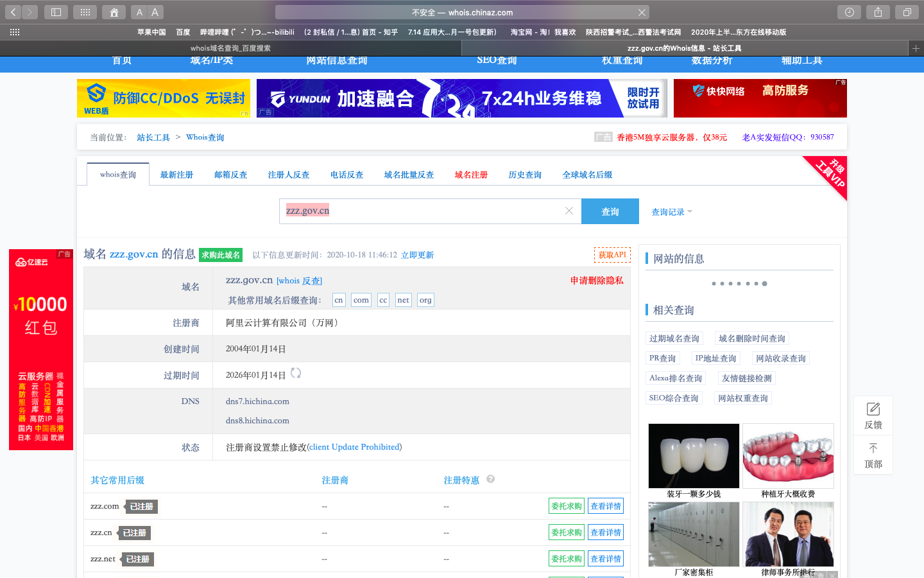
Task: Open the 反馈 feedback button
Action: tap(873, 416)
